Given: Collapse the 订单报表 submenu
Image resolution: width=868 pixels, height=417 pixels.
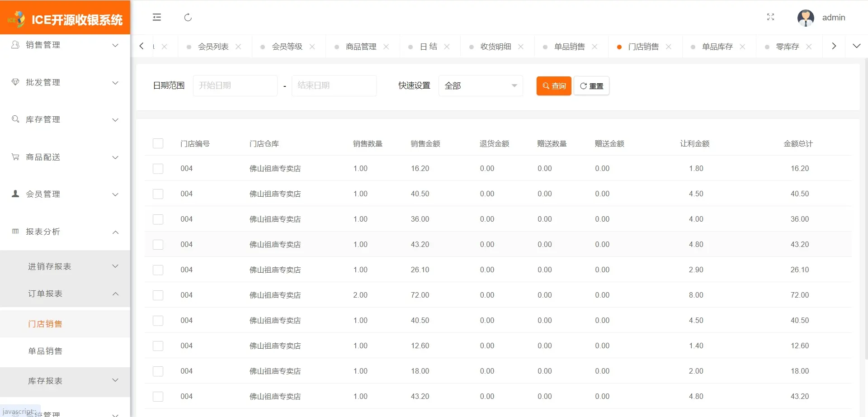Looking at the screenshot, I should pyautogui.click(x=115, y=294).
